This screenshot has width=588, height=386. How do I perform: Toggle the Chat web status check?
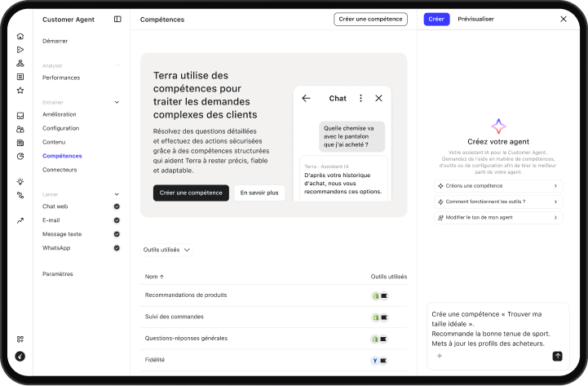pos(117,206)
